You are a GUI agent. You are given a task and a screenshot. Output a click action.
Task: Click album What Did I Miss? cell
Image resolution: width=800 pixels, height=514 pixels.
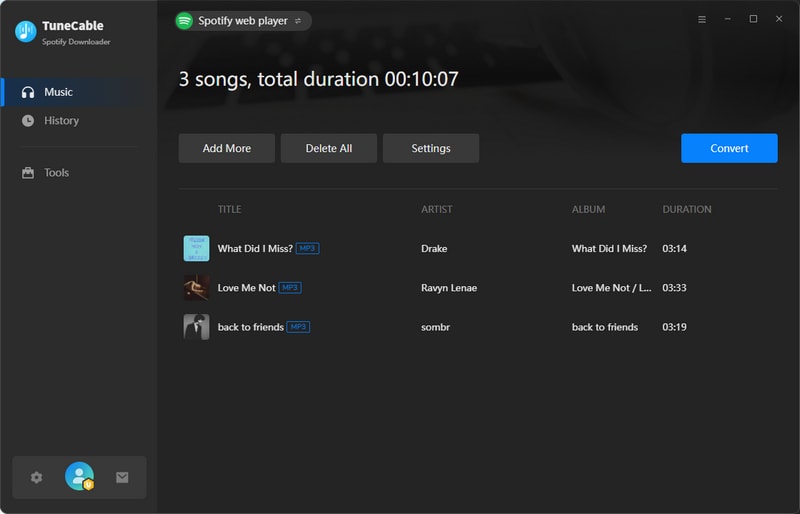point(609,249)
